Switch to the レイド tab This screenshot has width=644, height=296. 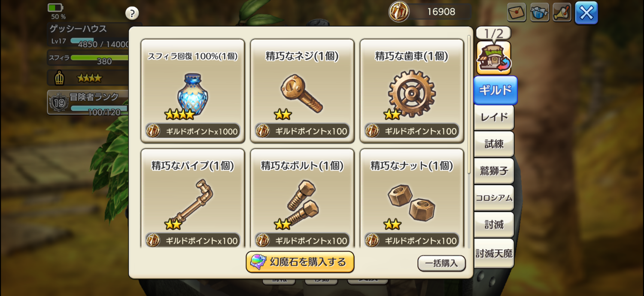click(x=494, y=117)
